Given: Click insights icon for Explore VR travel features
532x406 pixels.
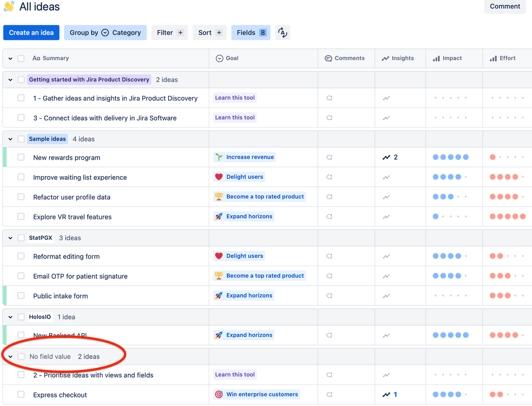Looking at the screenshot, I should tap(386, 217).
